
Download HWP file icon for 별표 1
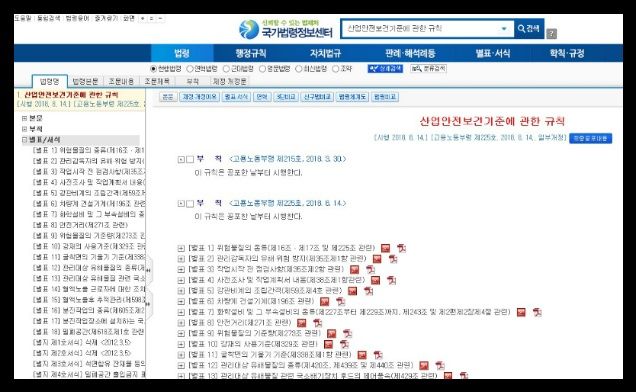[385, 248]
